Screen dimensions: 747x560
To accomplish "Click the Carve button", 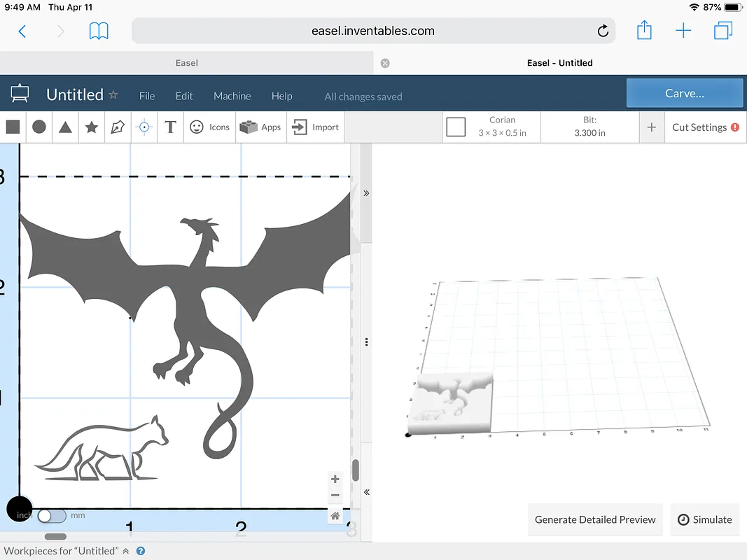I will (x=684, y=93).
